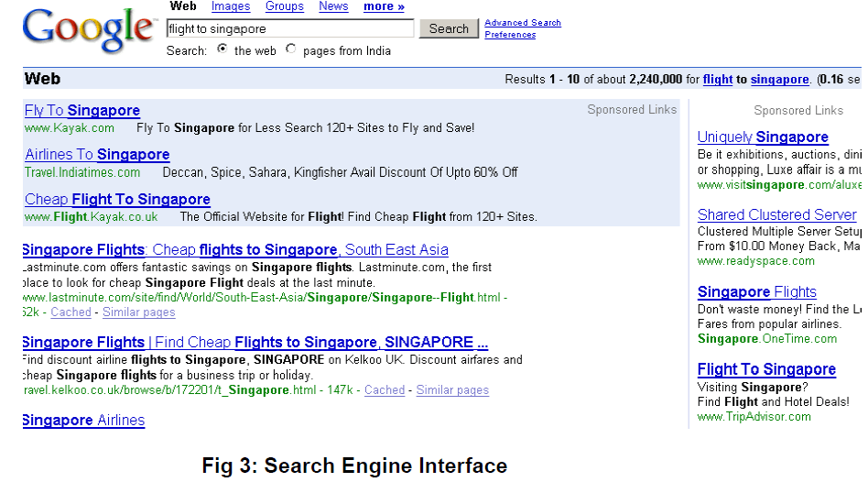Click 'Sponsored Links' label in right sidebar
Image resolution: width=868 pixels, height=482 pixels.
(x=798, y=111)
